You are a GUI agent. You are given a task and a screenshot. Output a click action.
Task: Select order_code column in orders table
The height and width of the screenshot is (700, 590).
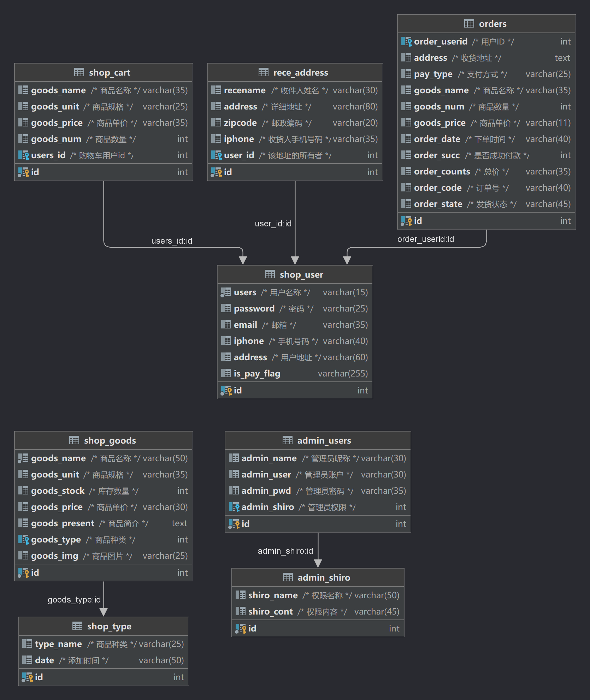tap(486, 188)
